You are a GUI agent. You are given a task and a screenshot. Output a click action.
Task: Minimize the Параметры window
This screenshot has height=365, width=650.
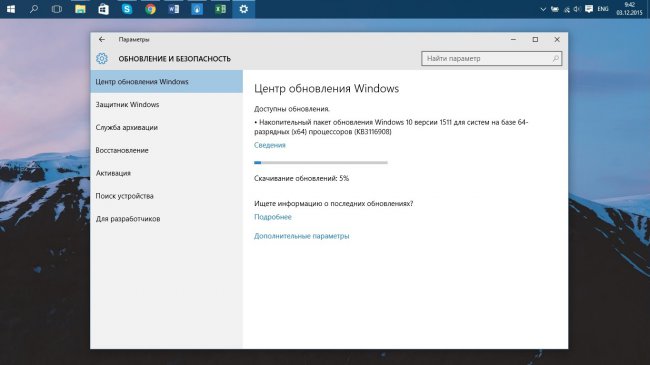coord(513,39)
